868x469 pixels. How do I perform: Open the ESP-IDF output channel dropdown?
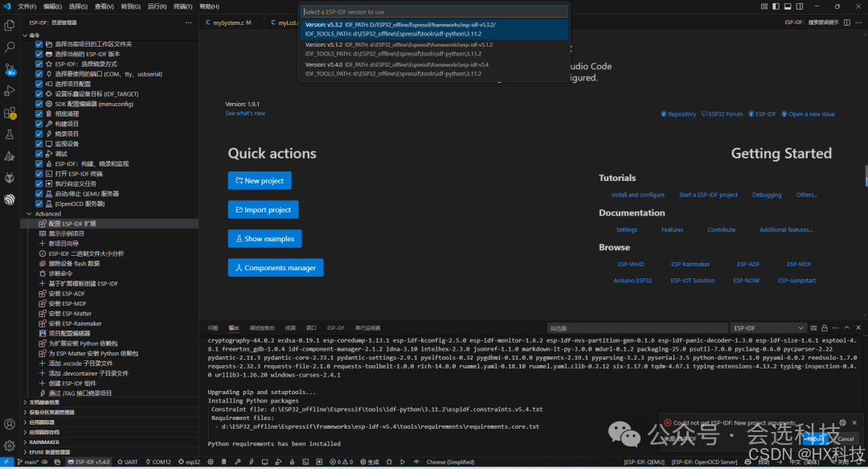768,328
